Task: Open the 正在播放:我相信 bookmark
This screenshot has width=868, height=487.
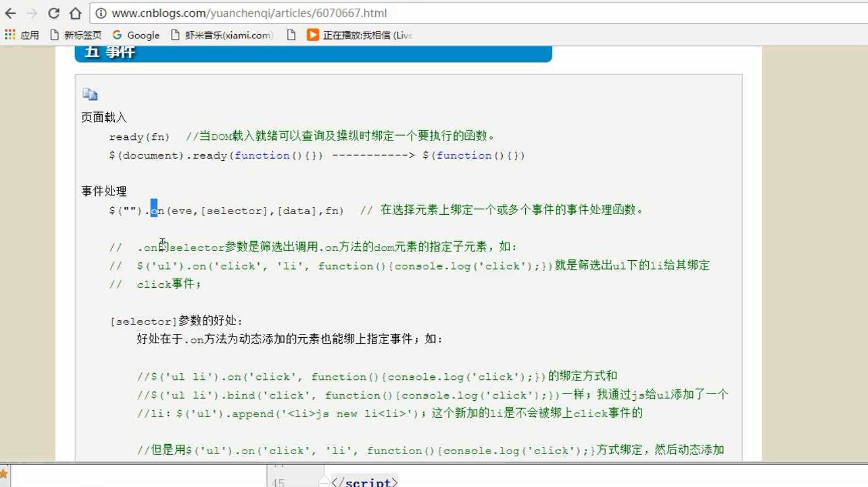Action: coord(359,35)
